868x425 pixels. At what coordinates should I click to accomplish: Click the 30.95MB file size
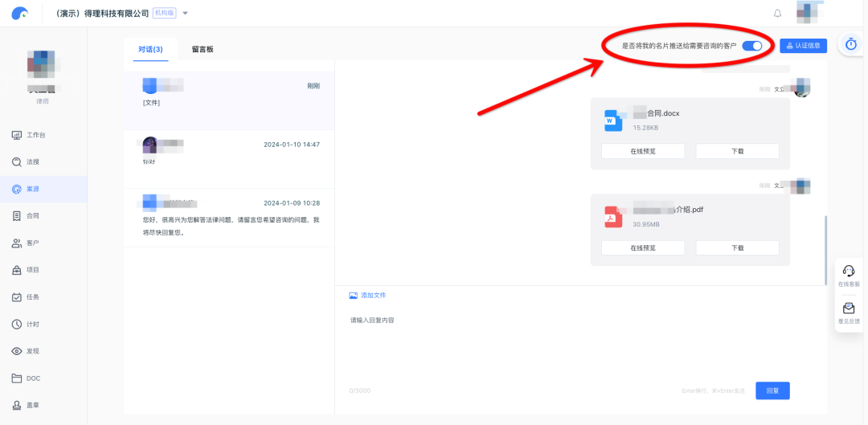tap(646, 225)
